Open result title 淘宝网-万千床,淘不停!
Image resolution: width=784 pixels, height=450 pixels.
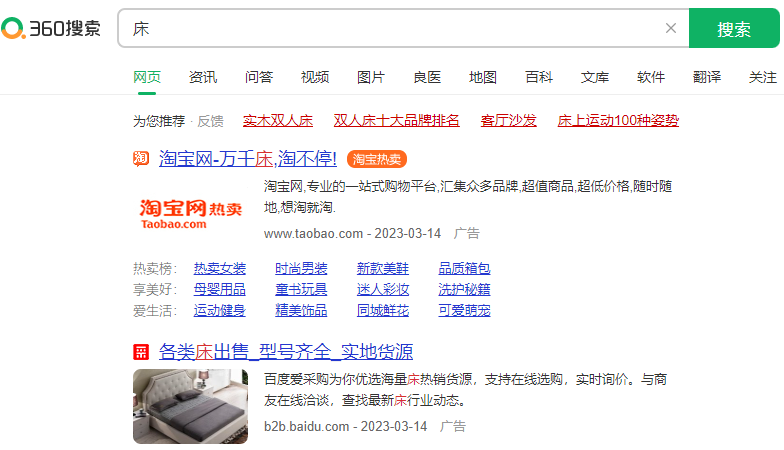pos(248,159)
